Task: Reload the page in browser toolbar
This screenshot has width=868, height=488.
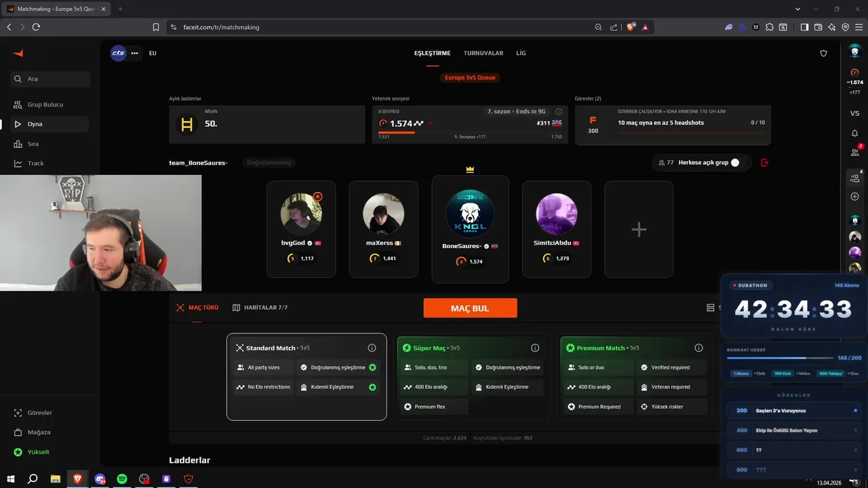Action: click(36, 27)
